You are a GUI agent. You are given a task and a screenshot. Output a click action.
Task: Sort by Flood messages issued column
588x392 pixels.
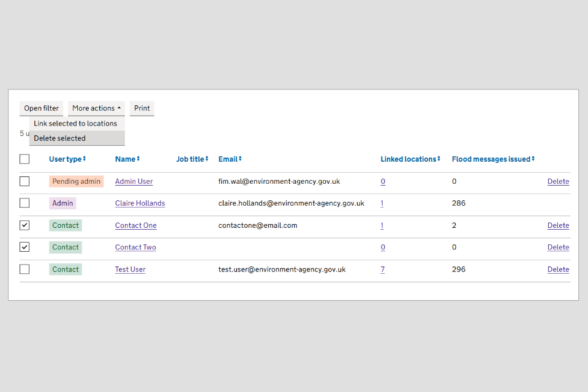click(493, 159)
